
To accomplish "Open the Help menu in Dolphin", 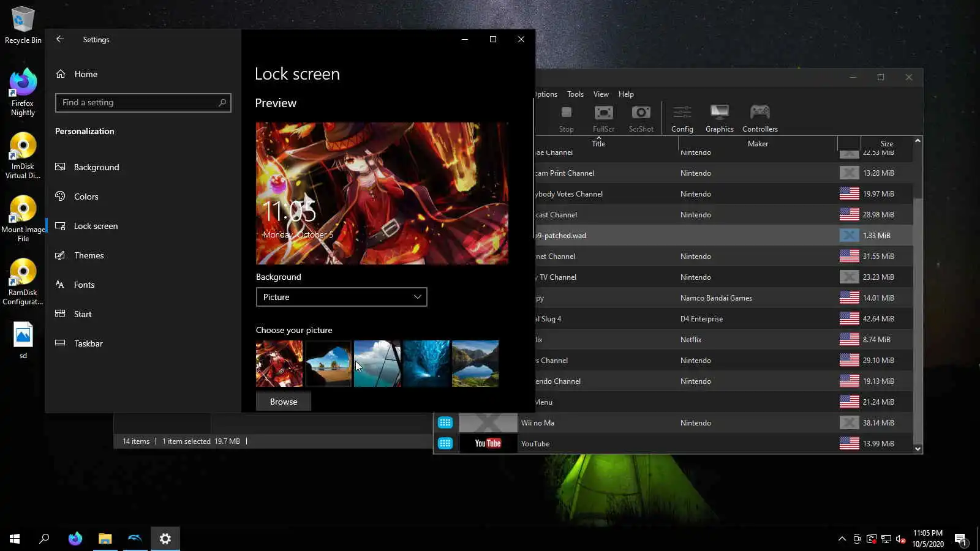I will tap(626, 94).
